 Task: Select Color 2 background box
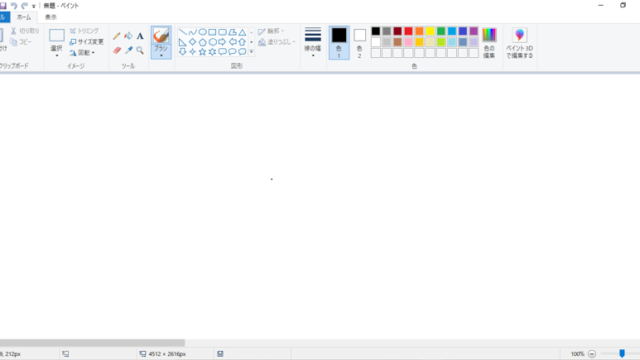point(360,43)
